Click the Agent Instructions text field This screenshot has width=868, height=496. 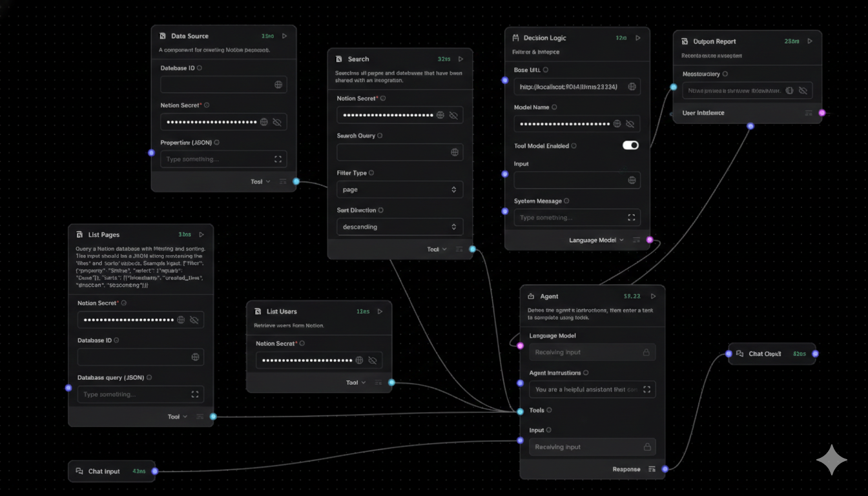585,389
